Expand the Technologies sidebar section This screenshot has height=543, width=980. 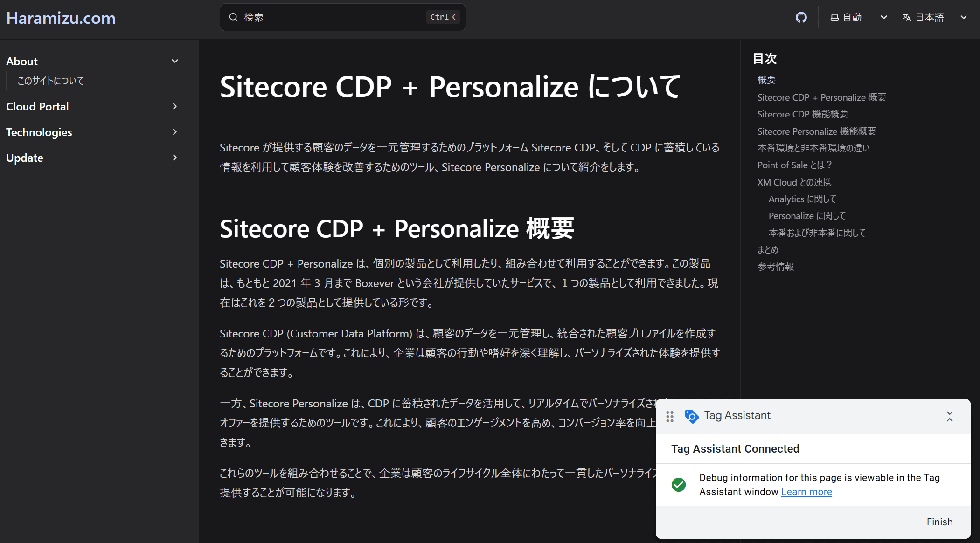(175, 132)
